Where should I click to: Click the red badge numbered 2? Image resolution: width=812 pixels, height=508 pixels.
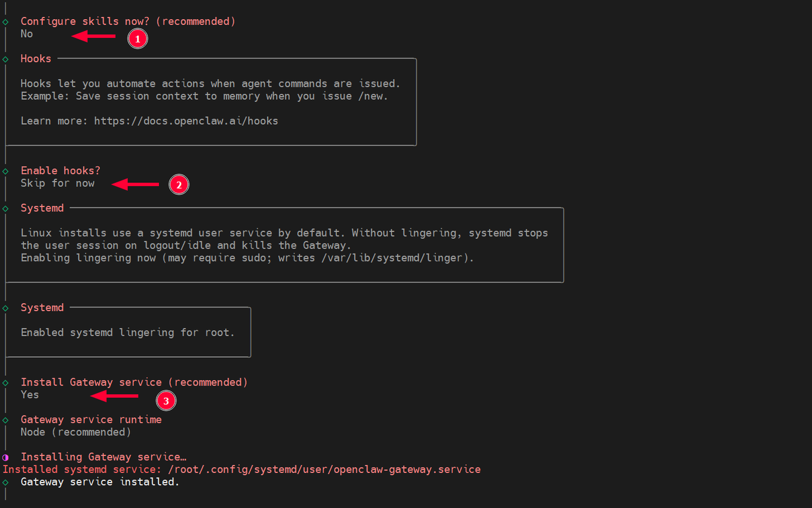(179, 184)
